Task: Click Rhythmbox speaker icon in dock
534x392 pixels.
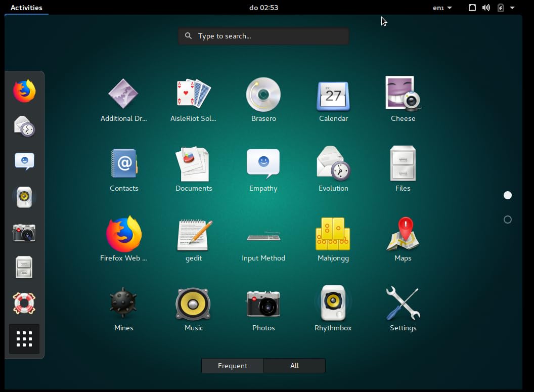Action: (x=24, y=197)
